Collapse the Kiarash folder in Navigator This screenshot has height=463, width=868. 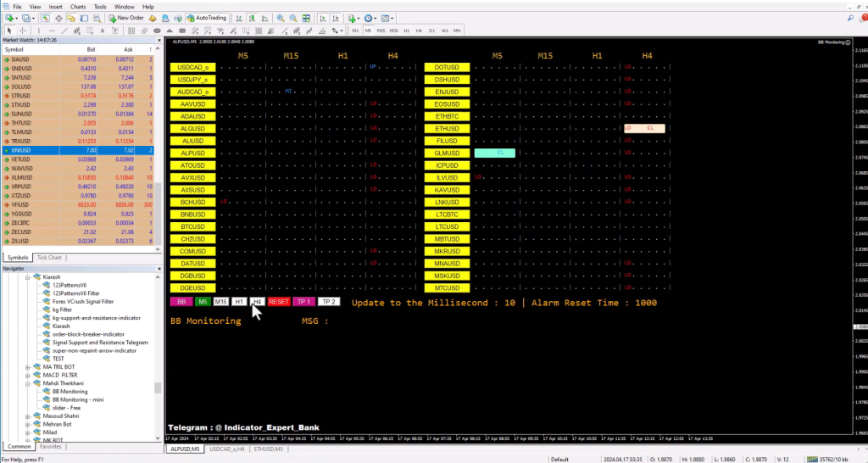coord(28,277)
